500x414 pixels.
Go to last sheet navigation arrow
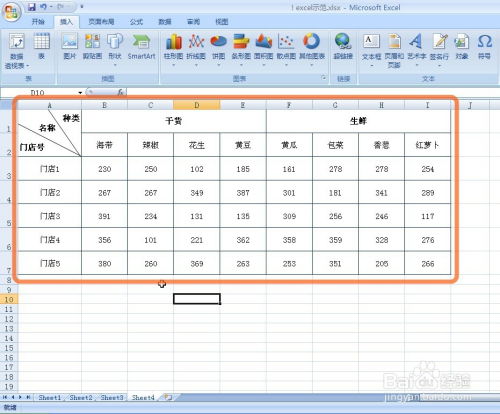pos(29,397)
